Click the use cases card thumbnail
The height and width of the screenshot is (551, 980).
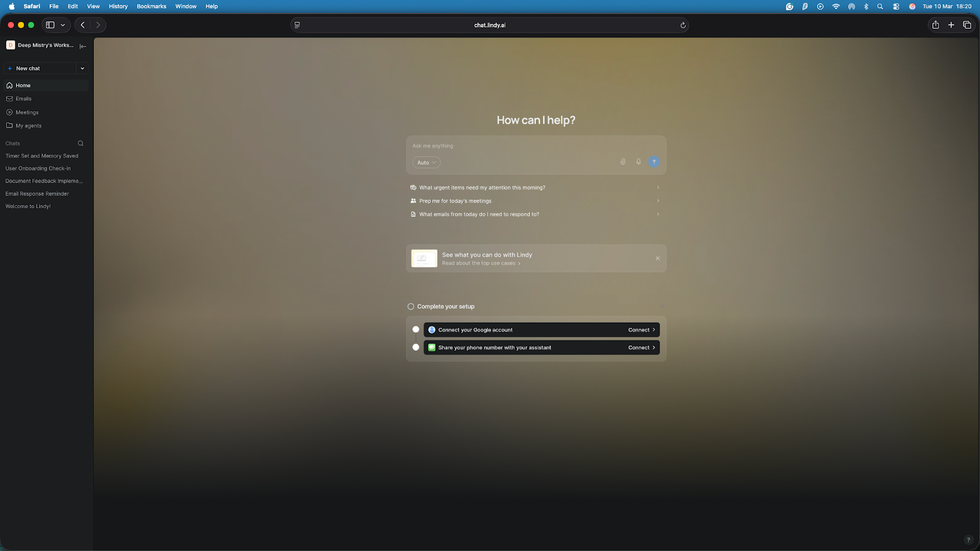[424, 258]
